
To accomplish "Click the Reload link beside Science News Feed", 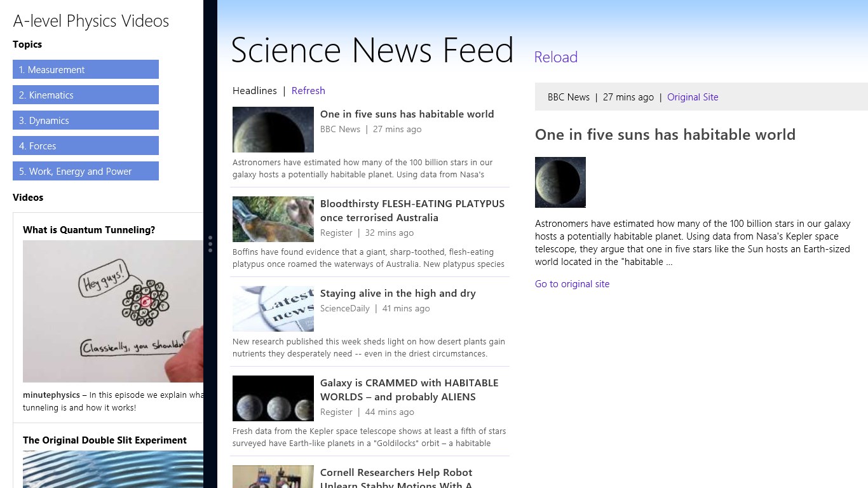I will (x=555, y=57).
